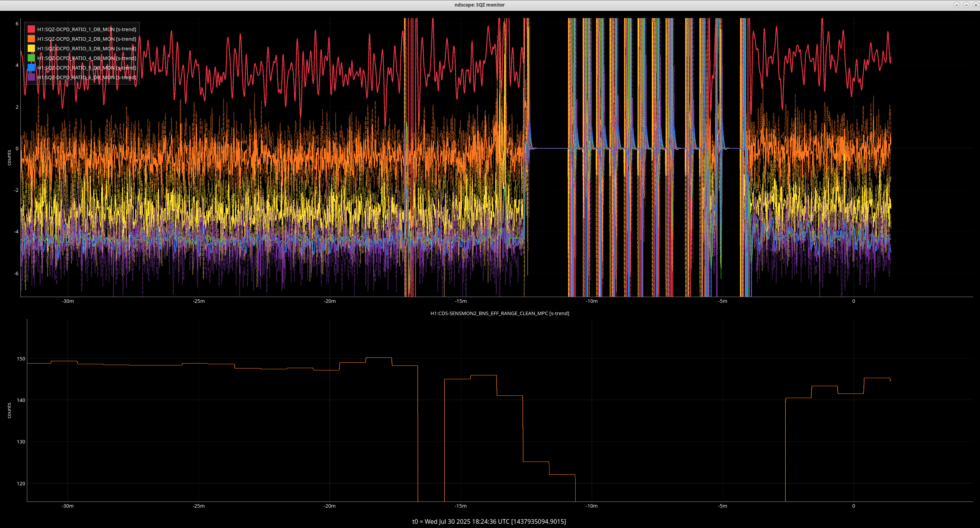The height and width of the screenshot is (528, 980).
Task: Click the red RATIO_1 legend color swatch
Action: (x=31, y=29)
